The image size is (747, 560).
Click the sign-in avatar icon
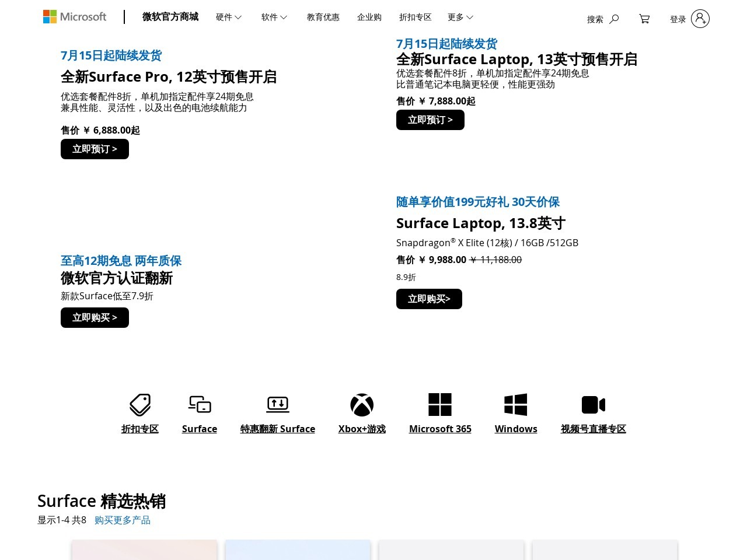point(699,19)
